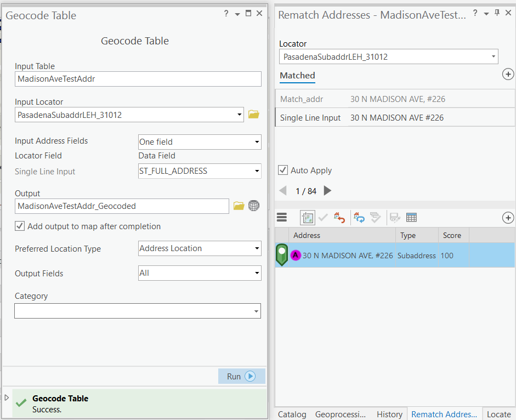Click the Pick from Map tool
Image resolution: width=516 pixels, height=420 pixels.
[x=307, y=218]
